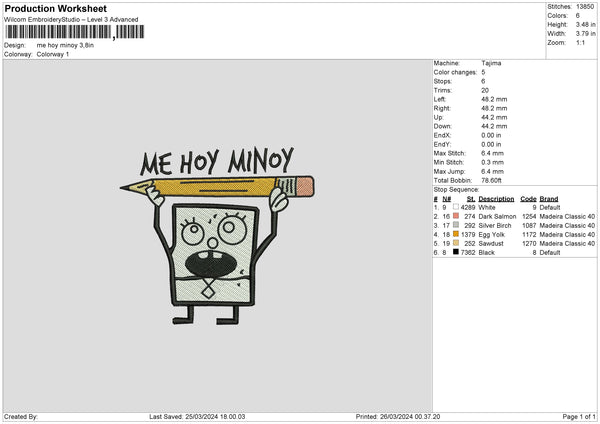Click the Down extent value '44.2 mm'
The height and width of the screenshot is (424, 600).
[494, 126]
